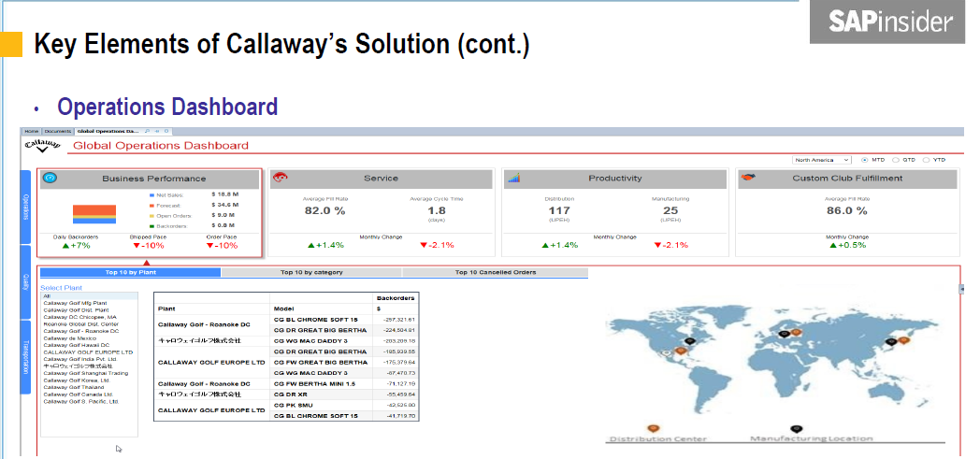This screenshot has height=459, width=980.
Task: Click the CG DR XR model cell
Action: (320, 394)
